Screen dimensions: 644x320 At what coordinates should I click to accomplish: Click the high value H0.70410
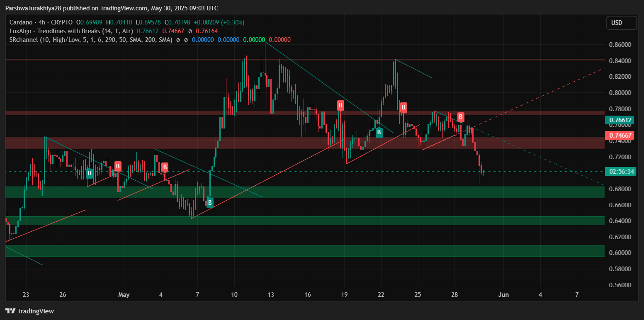pos(119,22)
